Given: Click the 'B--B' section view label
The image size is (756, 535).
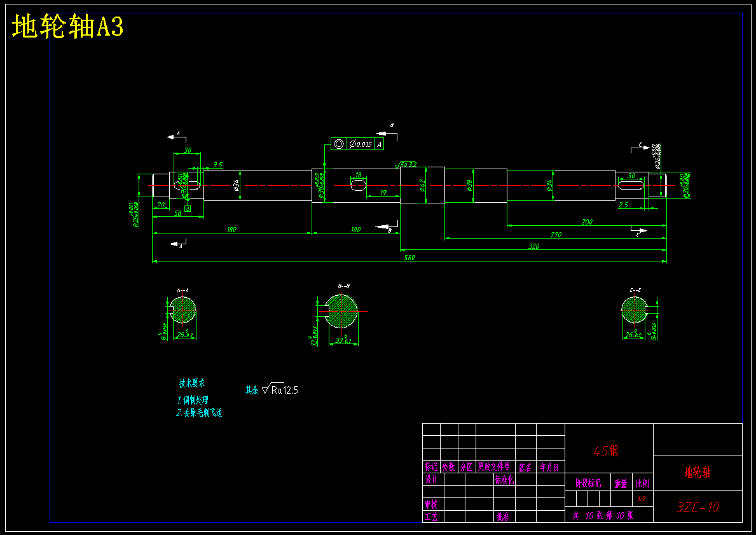Looking at the screenshot, I should click(344, 286).
